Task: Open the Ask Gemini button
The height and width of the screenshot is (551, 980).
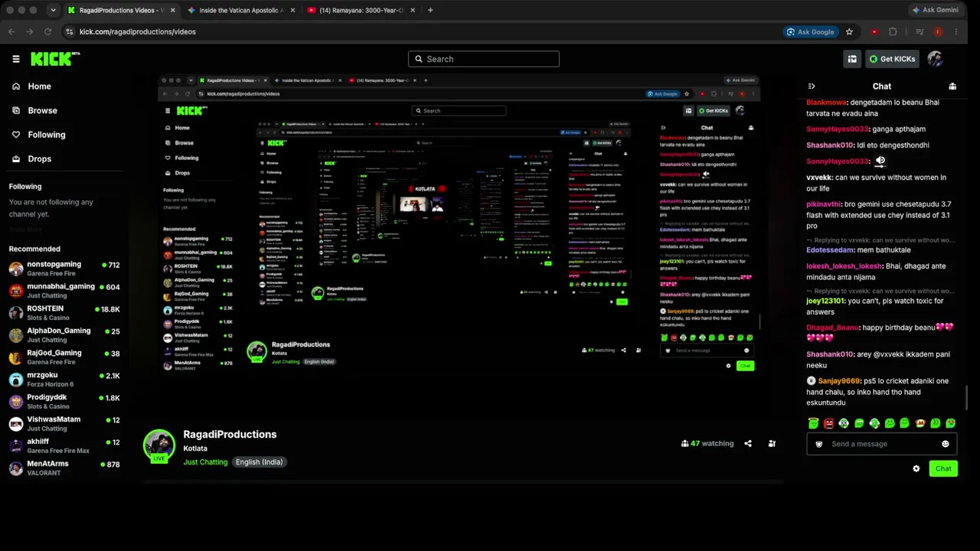Action: 936,10
